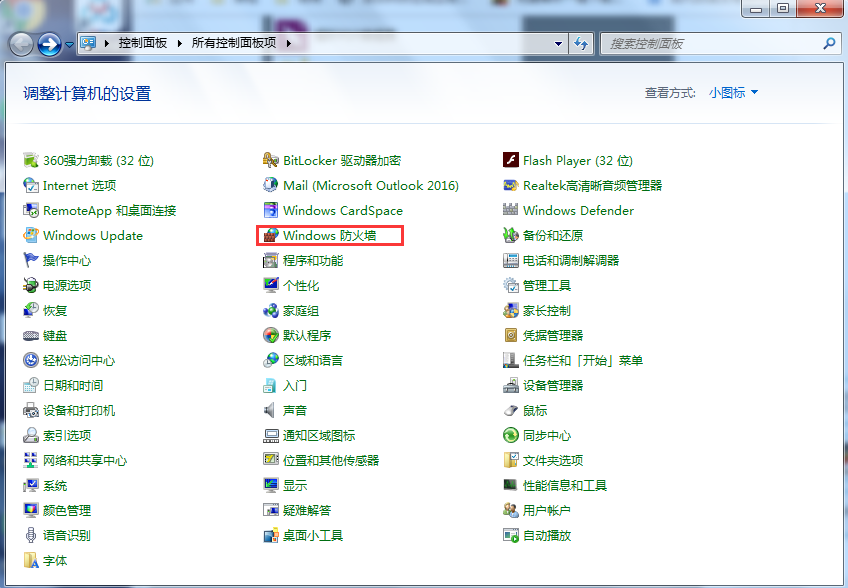The image size is (848, 588).
Task: Open the 颜色管理 link
Action: (67, 510)
